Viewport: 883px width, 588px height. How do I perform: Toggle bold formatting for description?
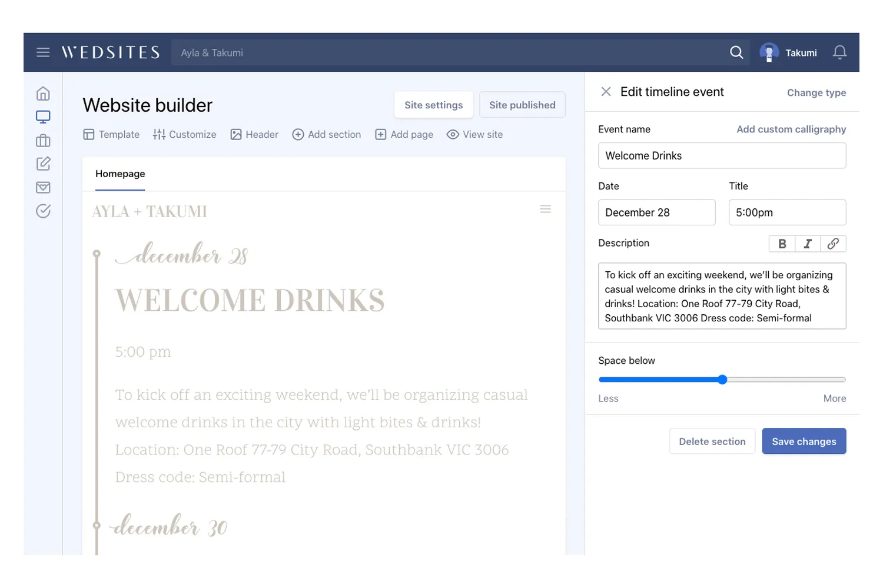[782, 244]
